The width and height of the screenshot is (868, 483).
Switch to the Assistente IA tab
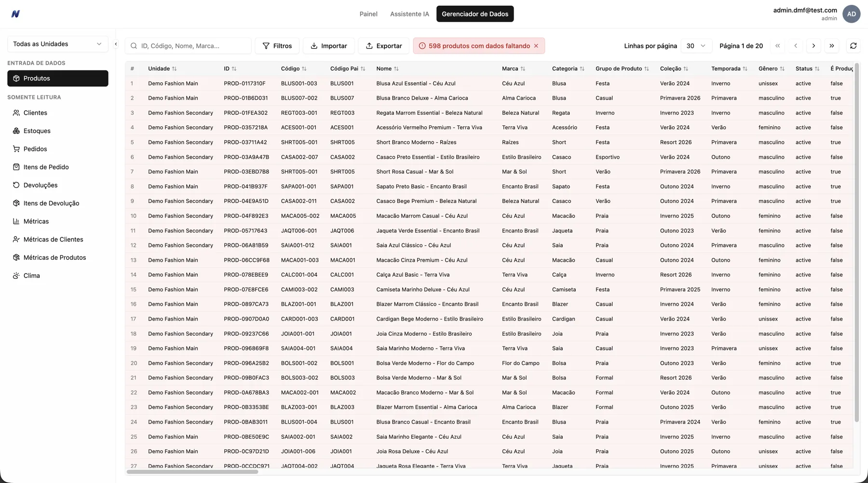click(x=409, y=14)
